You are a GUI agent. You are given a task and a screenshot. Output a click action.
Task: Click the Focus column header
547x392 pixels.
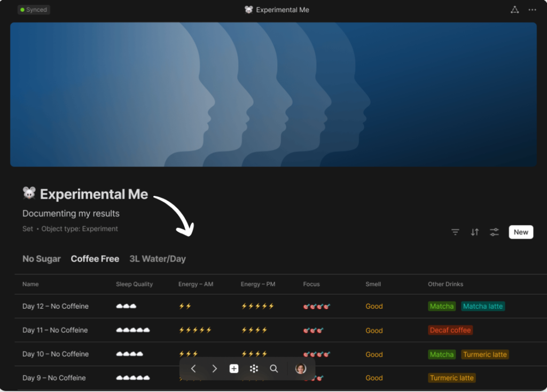coord(311,284)
